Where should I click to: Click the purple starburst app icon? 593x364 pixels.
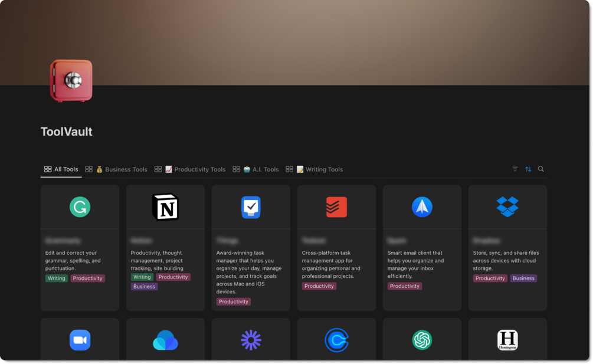(251, 340)
